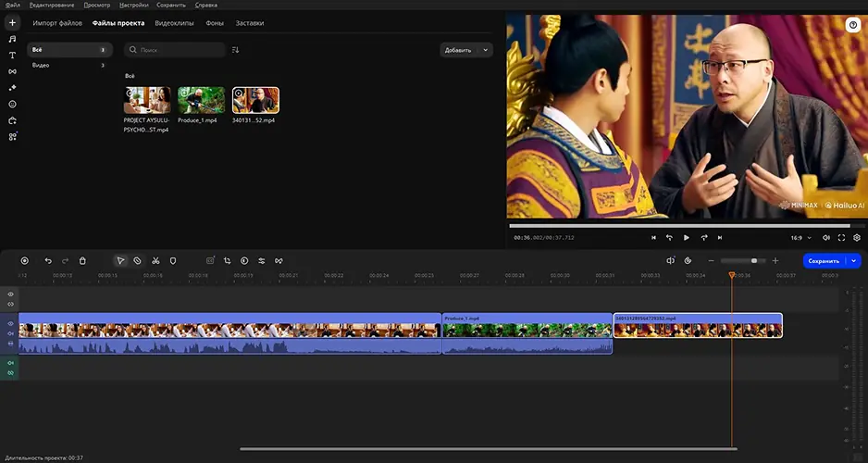Redo the last undone action
The height and width of the screenshot is (463, 868).
coord(66,261)
